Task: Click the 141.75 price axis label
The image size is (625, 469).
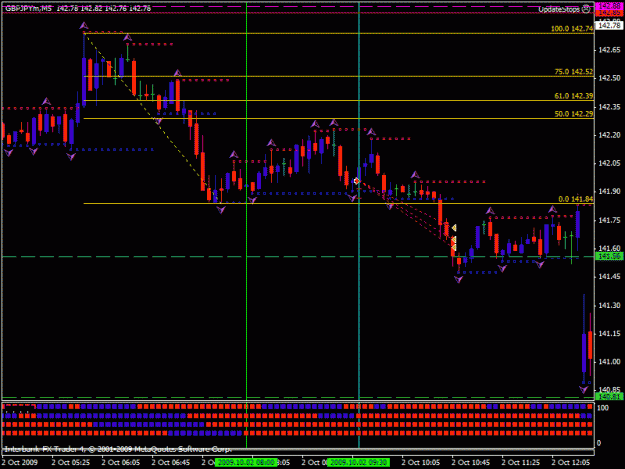Action: pos(609,220)
